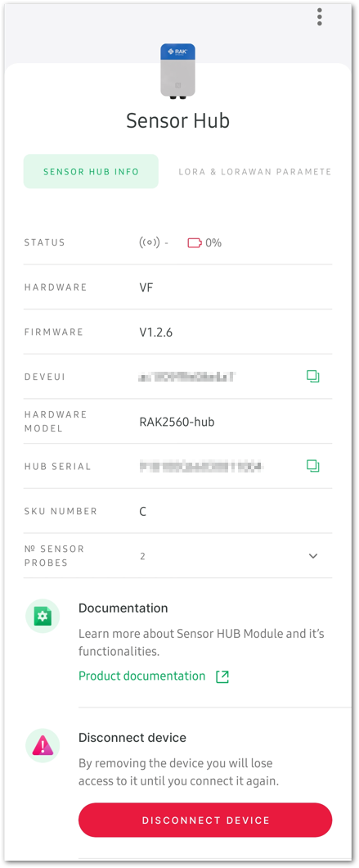Tap the green Documentation gear icon

[43, 616]
